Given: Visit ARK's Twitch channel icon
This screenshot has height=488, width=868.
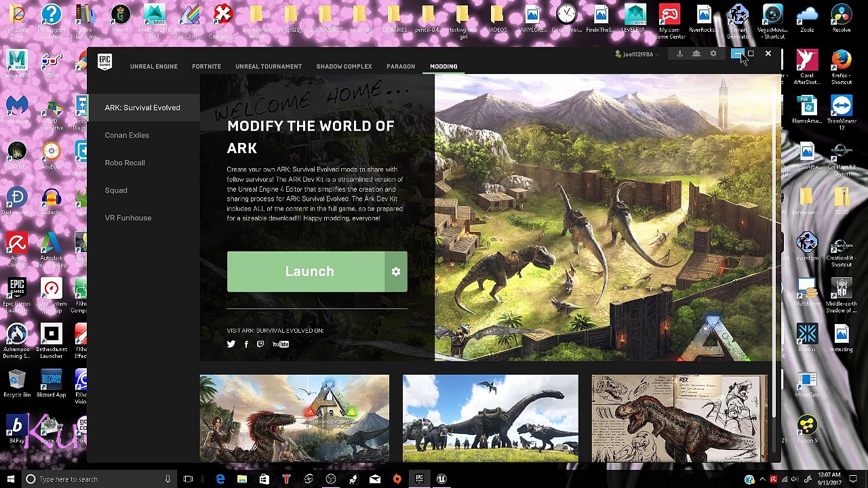Looking at the screenshot, I should [260, 344].
